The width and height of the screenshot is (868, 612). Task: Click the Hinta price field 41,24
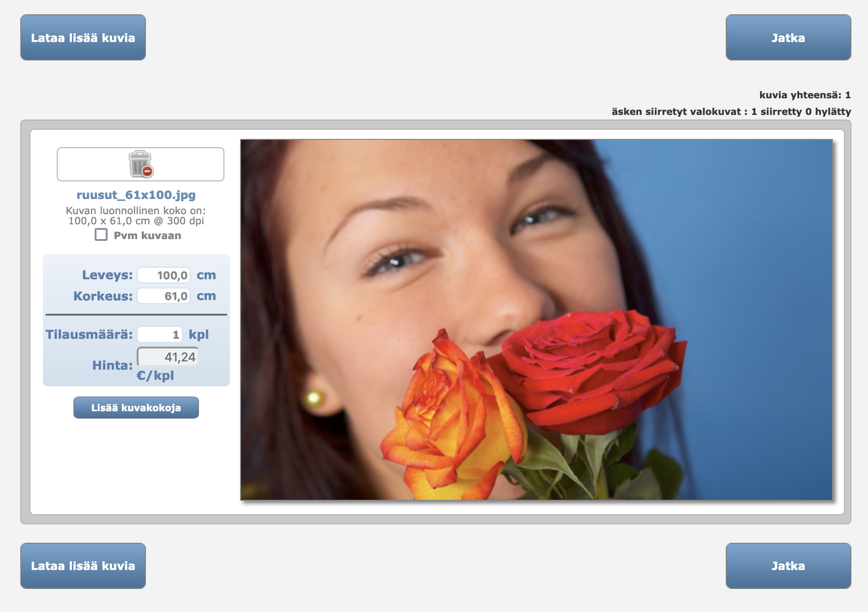[x=168, y=357]
